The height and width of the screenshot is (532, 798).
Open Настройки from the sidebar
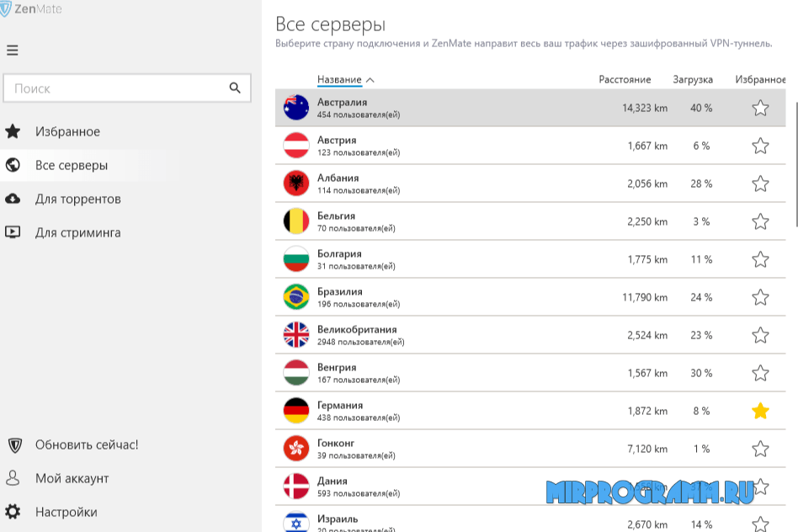click(x=66, y=512)
